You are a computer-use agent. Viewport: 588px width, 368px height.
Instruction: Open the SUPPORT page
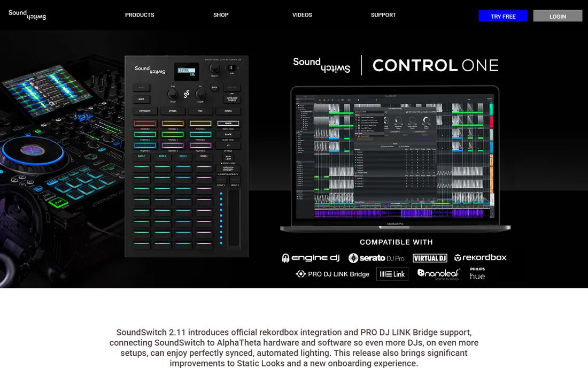383,15
